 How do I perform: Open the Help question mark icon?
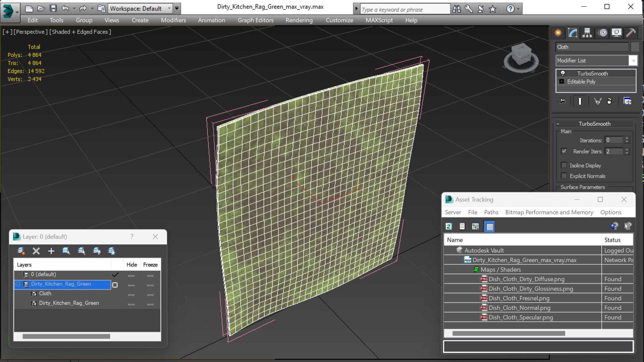510,9
